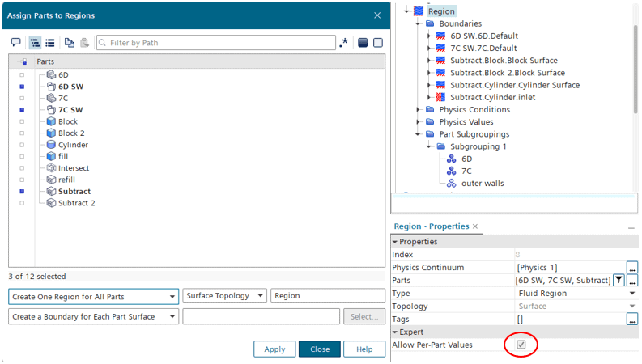
Task: Open Parts property ellipsis editor button
Action: click(x=632, y=280)
